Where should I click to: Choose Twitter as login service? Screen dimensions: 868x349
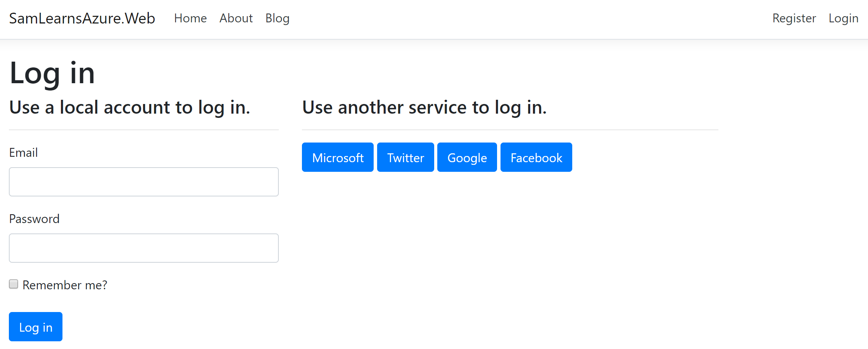point(405,158)
